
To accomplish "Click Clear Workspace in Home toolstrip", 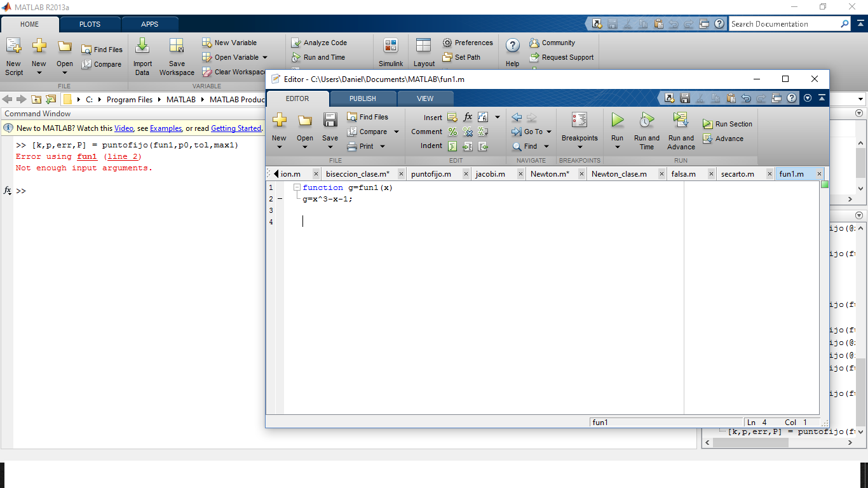I will click(x=233, y=72).
